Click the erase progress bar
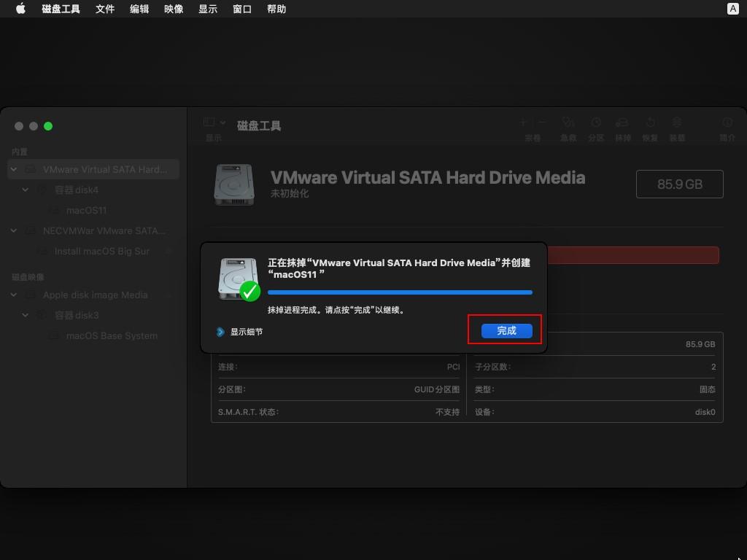 [400, 292]
